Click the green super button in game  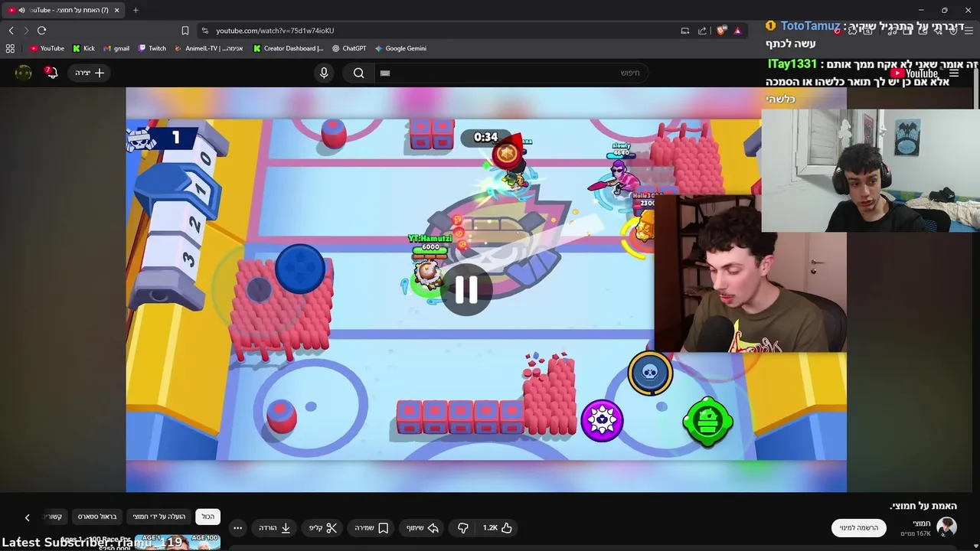pos(707,422)
